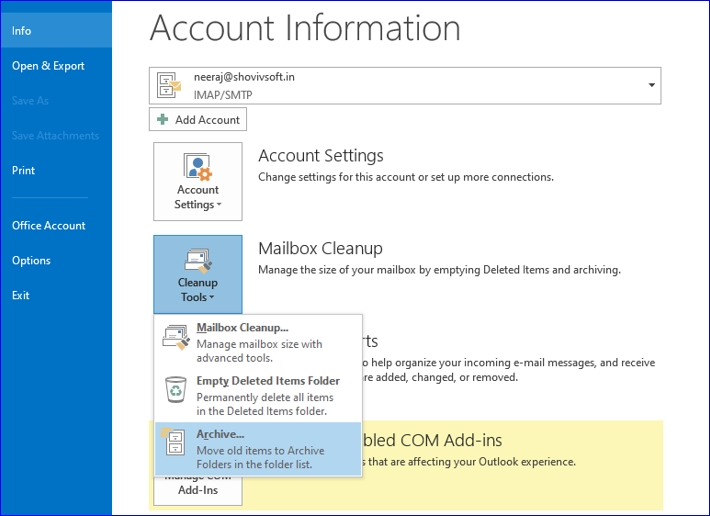Click the Add Account button label
The width and height of the screenshot is (710, 516).
tap(207, 119)
